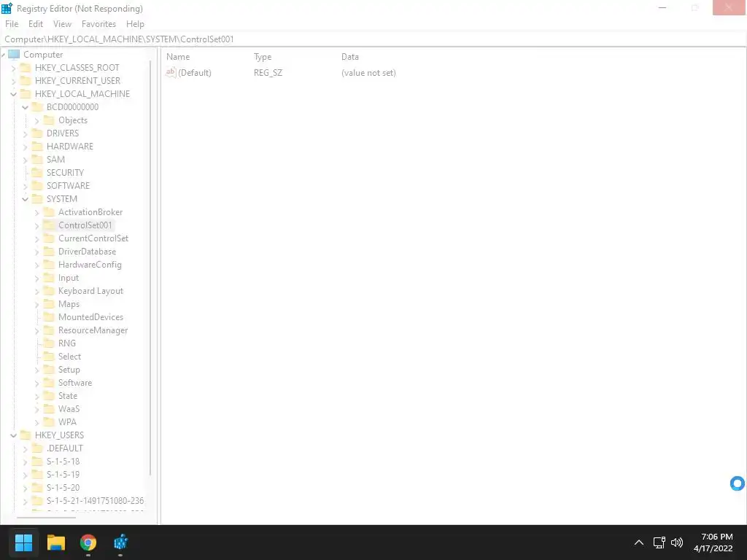Select the WPA key

(67, 422)
